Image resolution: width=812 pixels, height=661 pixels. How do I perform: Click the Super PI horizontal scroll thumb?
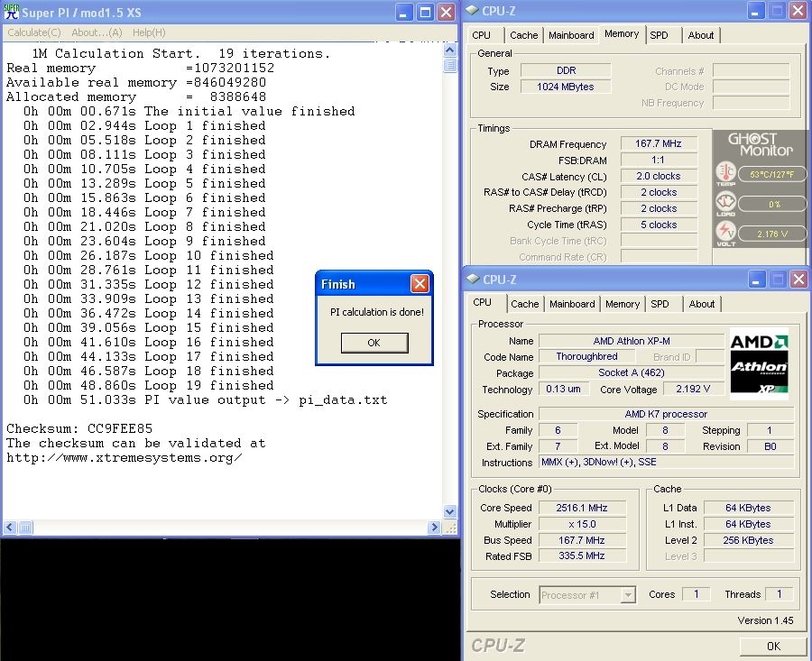[x=25, y=528]
